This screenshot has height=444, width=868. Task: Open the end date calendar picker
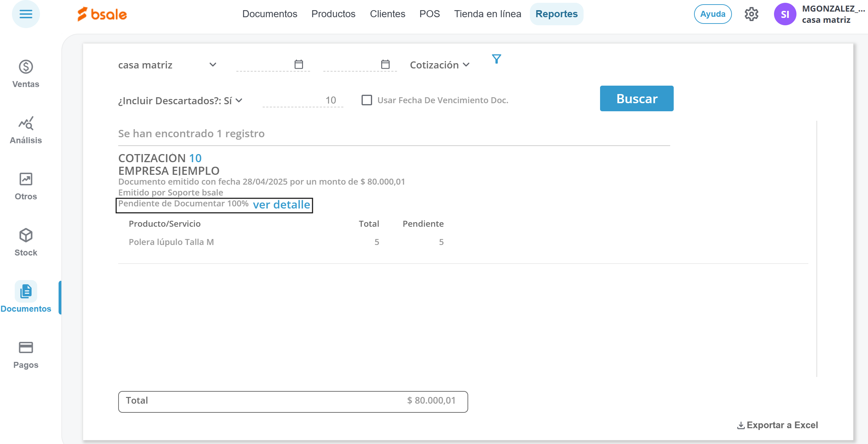(x=385, y=65)
